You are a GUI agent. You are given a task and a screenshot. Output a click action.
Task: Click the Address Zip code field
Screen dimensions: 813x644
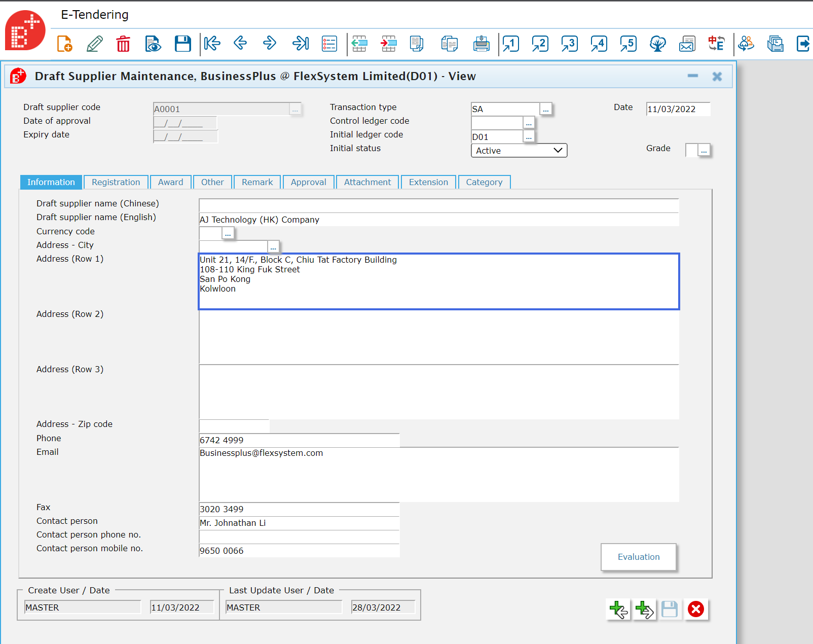(234, 426)
